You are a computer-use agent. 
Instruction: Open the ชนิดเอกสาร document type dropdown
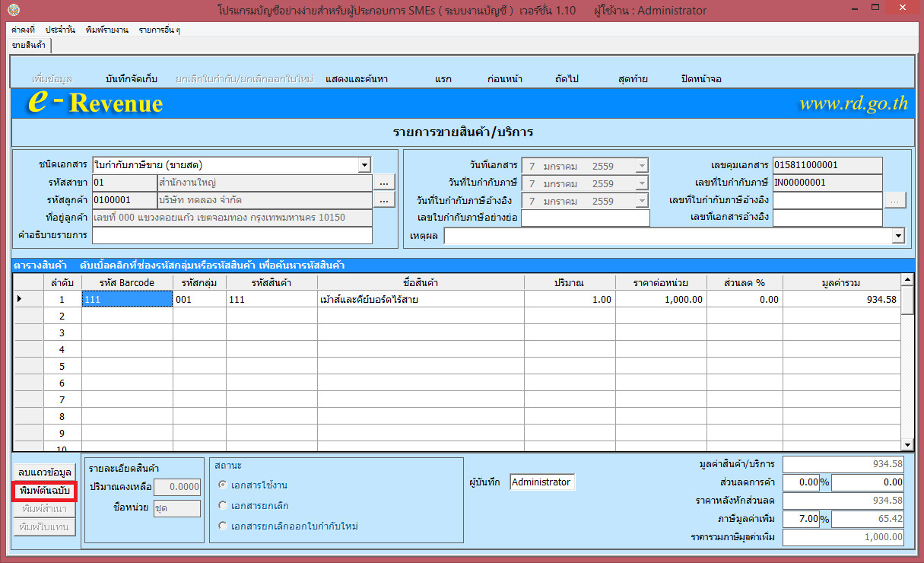pyautogui.click(x=365, y=165)
